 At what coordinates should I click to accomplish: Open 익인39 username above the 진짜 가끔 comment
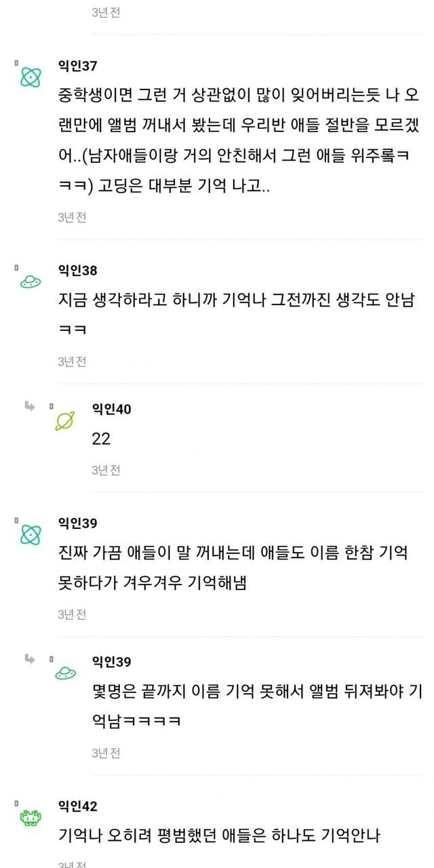[x=77, y=523]
